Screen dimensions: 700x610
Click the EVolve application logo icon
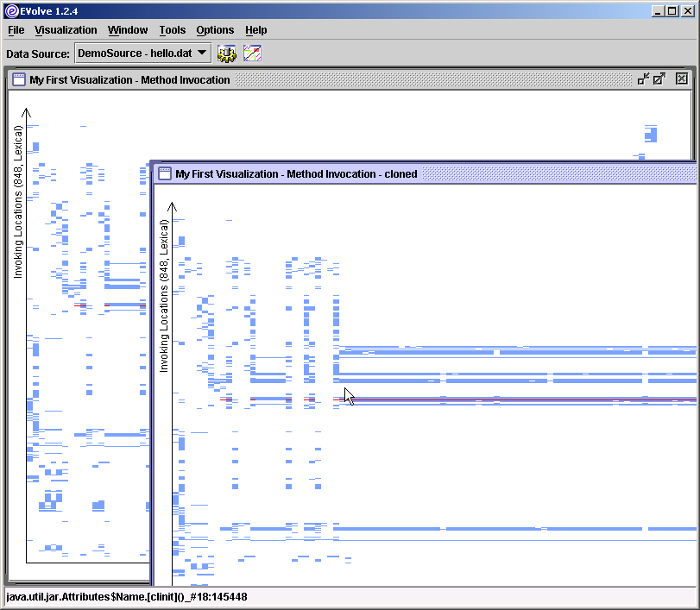(11, 10)
